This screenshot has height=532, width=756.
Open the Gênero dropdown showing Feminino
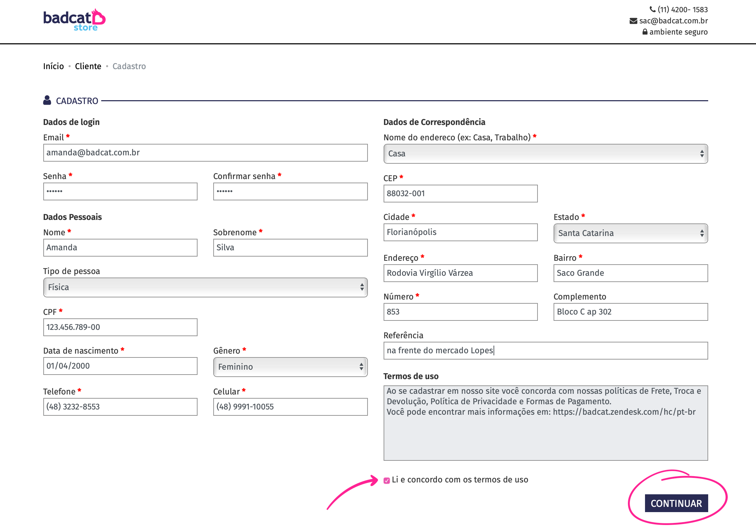[290, 367]
